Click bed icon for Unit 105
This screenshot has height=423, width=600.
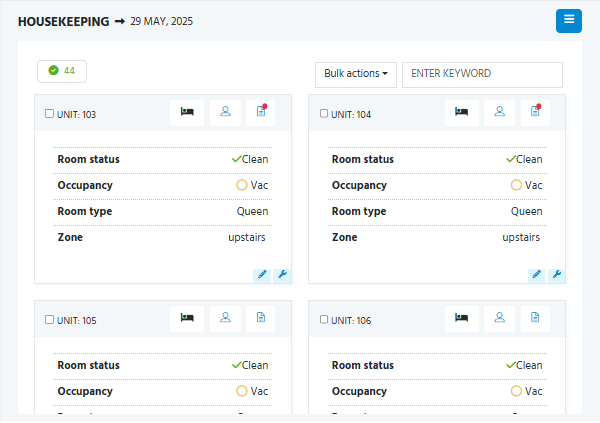(187, 318)
